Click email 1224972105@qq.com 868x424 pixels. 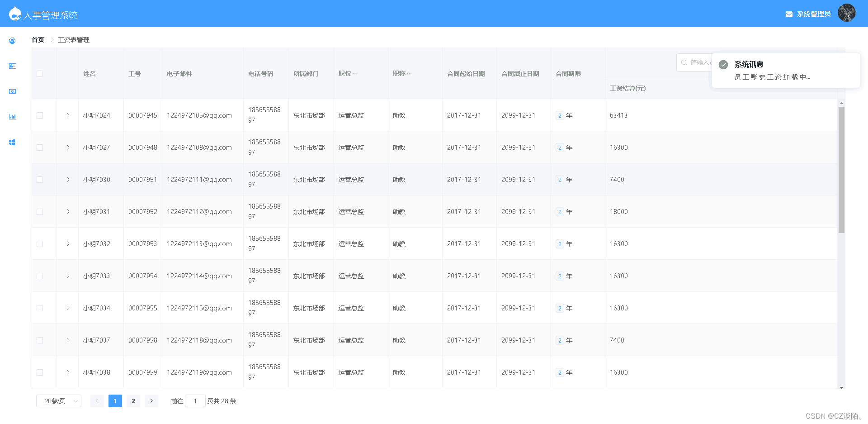[199, 115]
